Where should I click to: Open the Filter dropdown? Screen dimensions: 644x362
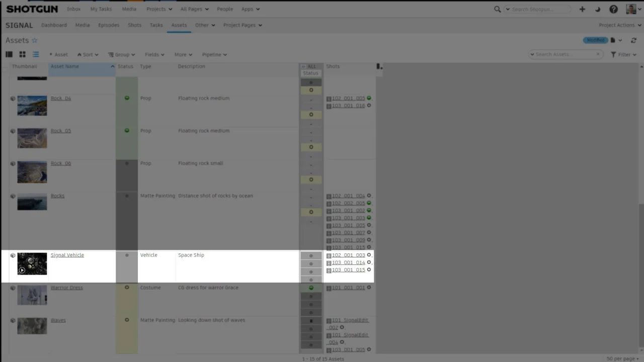click(x=624, y=54)
